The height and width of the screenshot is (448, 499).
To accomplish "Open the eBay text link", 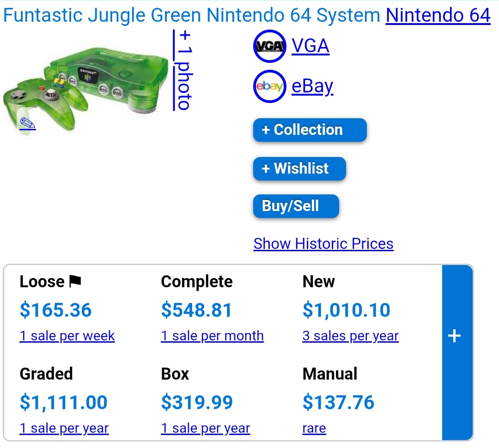I will click(x=312, y=86).
